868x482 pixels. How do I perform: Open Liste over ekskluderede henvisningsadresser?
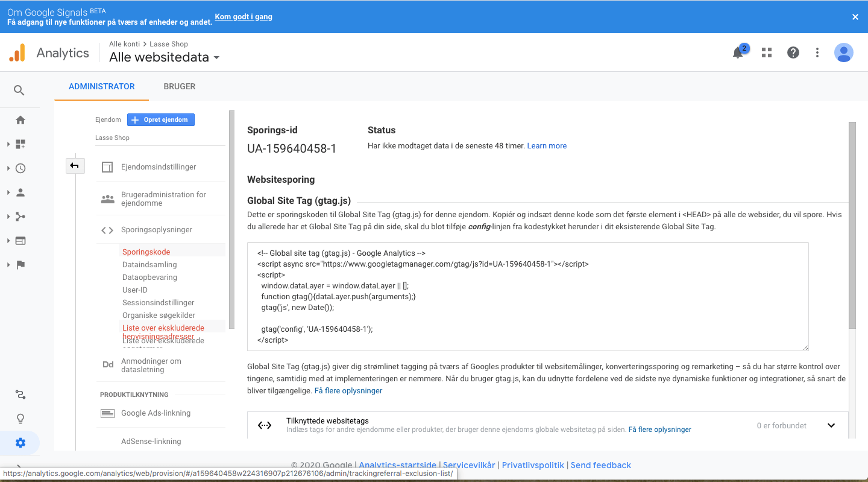[x=163, y=332]
